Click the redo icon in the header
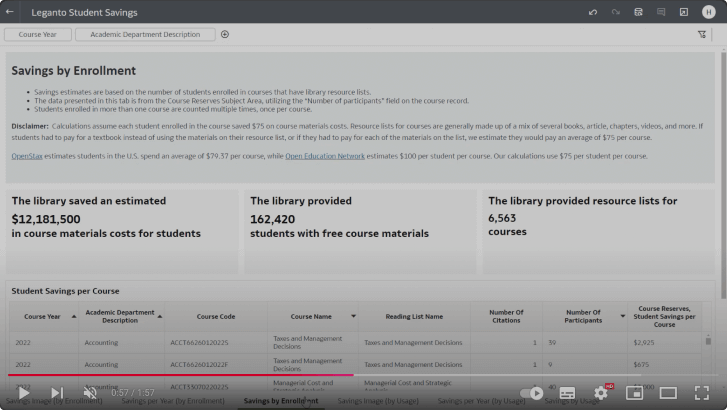 [x=615, y=12]
